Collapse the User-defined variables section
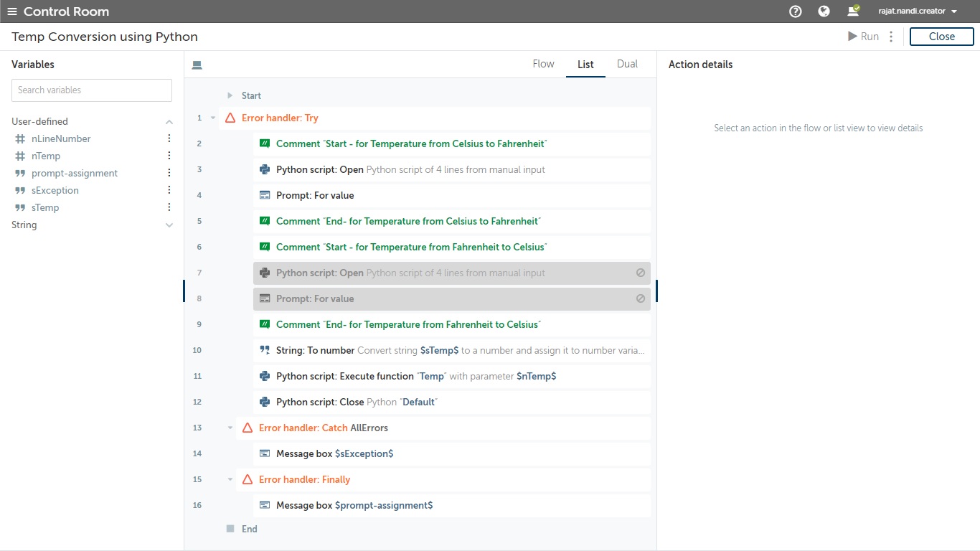 pyautogui.click(x=169, y=122)
